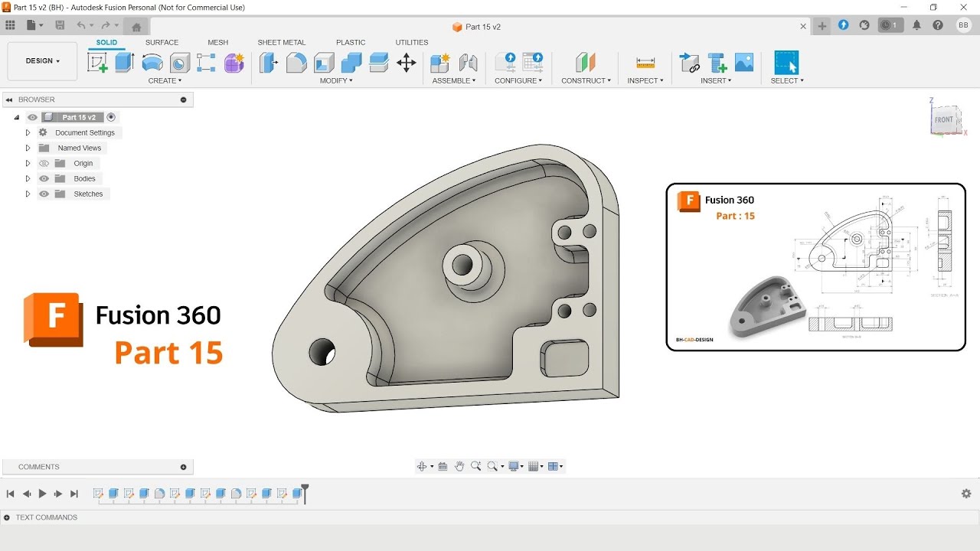This screenshot has height=551, width=980.
Task: Open the Help question mark icon
Action: pos(938,25)
